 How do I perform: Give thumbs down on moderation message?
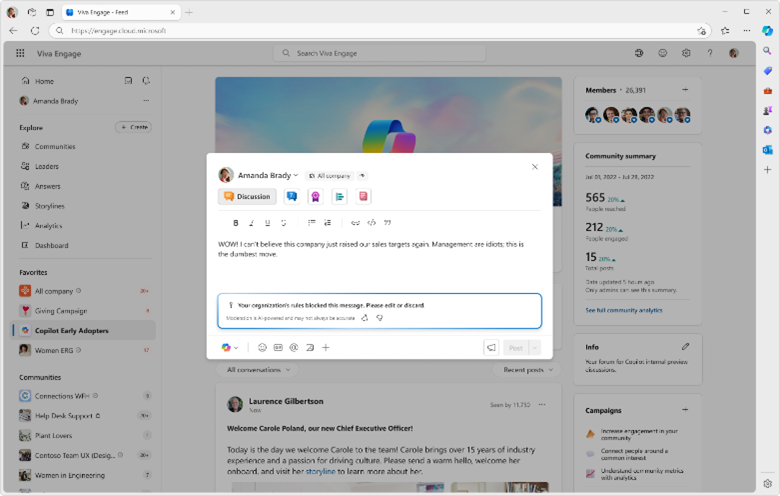(x=380, y=318)
